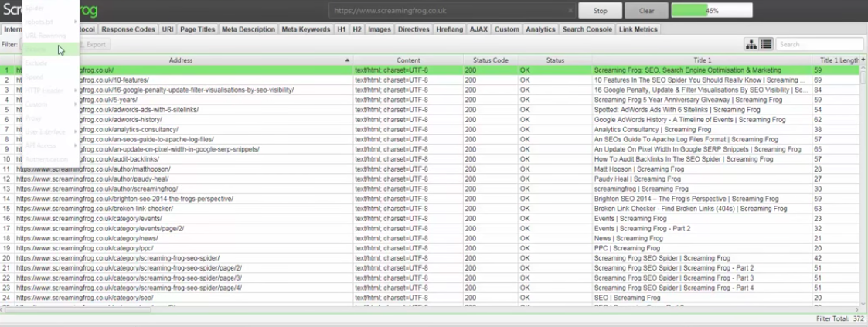The height and width of the screenshot is (327, 868).
Task: Click the 46% crawl progress bar
Action: tap(712, 11)
